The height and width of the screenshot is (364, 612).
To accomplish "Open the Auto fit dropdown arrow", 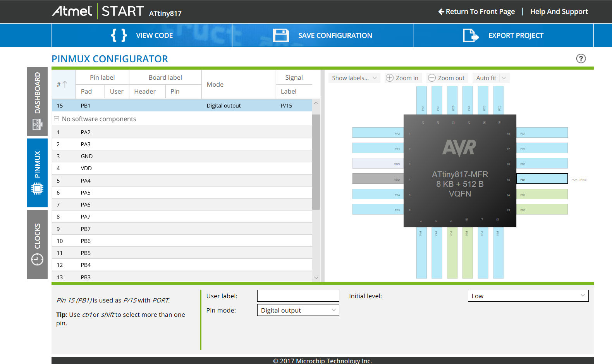I will point(504,78).
